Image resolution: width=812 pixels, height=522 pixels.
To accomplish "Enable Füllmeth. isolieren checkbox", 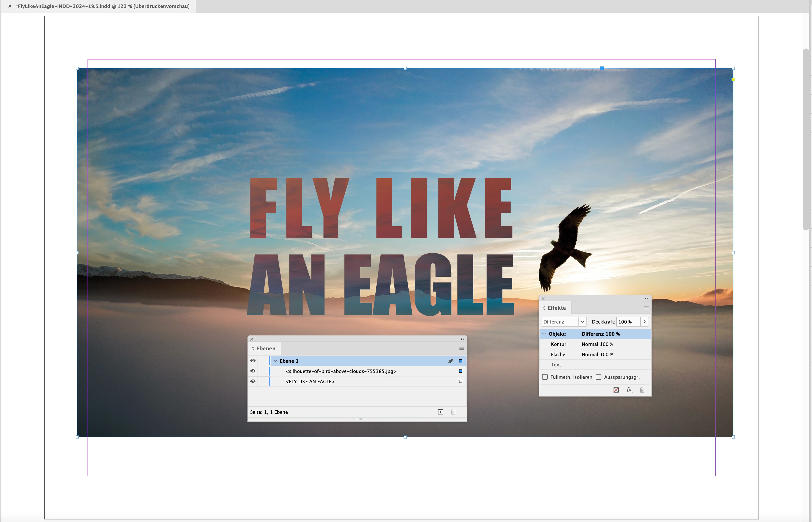I will (x=545, y=377).
